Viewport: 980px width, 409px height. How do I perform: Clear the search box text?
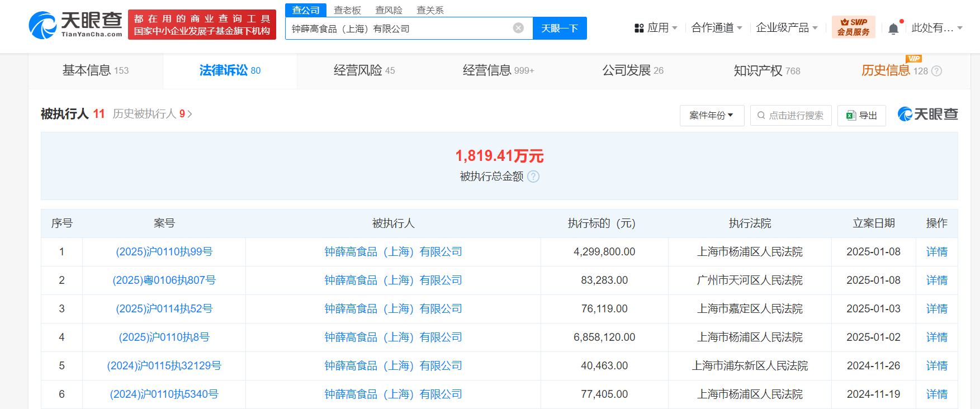click(518, 28)
